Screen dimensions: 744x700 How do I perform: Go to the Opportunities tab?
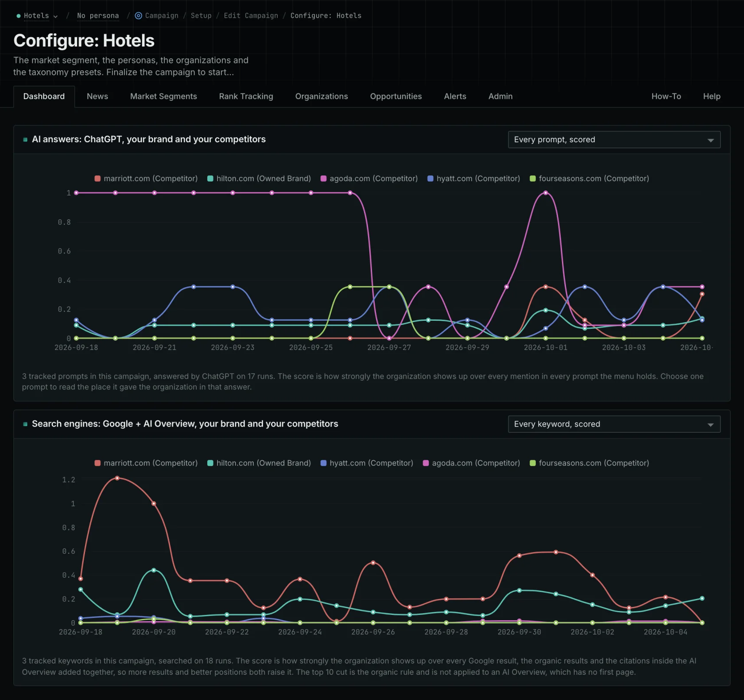(x=396, y=96)
